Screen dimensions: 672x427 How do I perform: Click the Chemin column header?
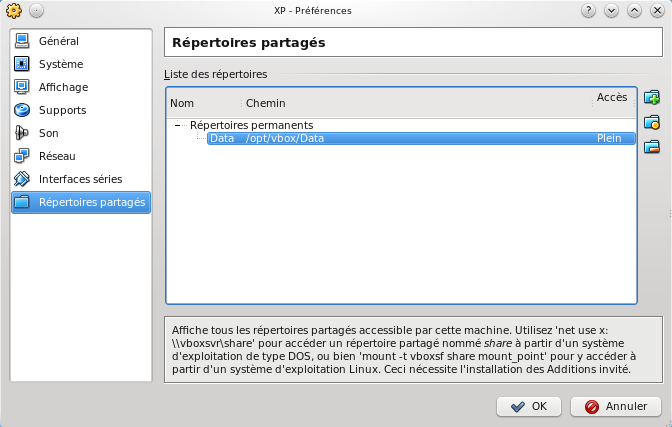pyautogui.click(x=266, y=103)
